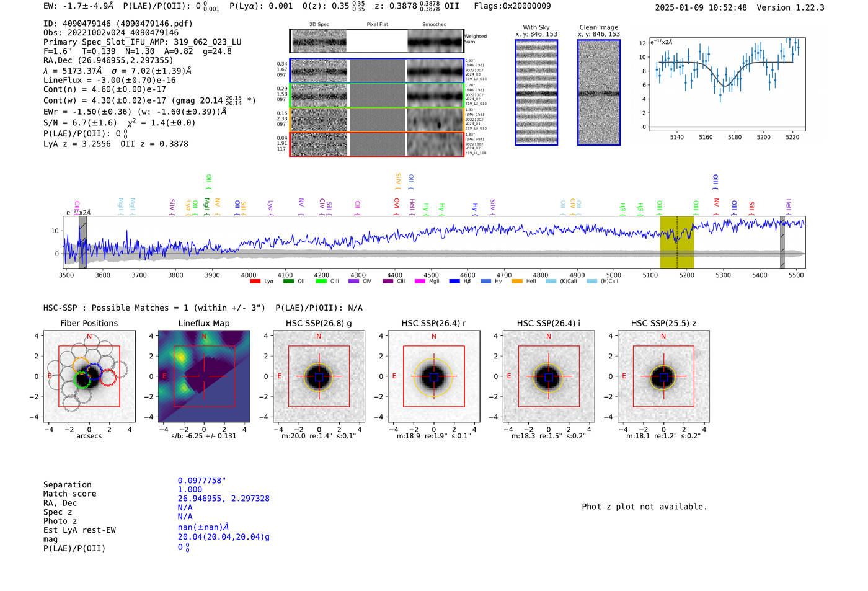This screenshot has width=868, height=591.
Task: Click the 2025-01-09 10:52:48 timestamp
Action: [701, 7]
